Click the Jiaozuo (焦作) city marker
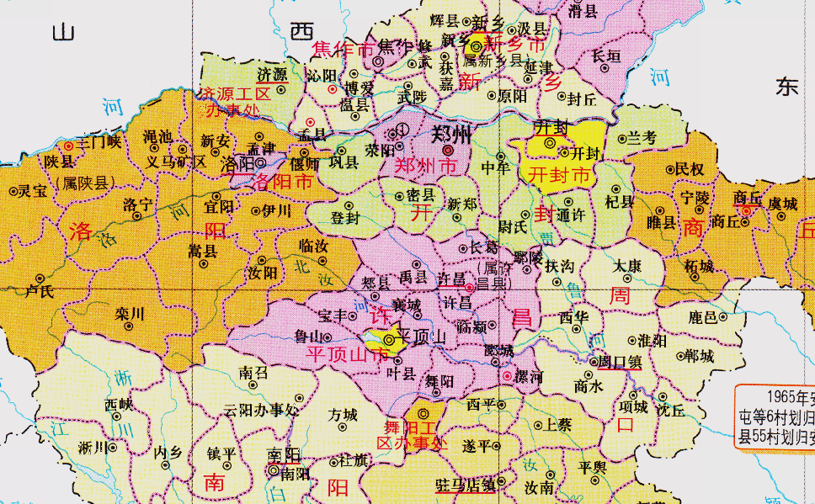The image size is (815, 504). pyautogui.click(x=378, y=61)
